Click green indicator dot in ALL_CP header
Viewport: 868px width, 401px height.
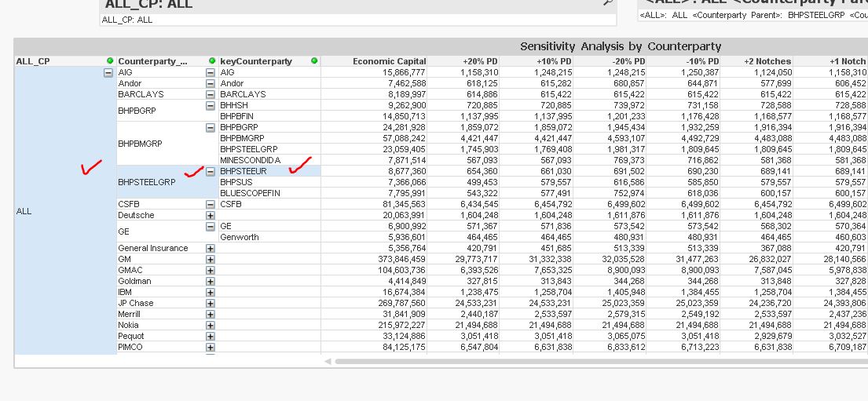click(110, 61)
